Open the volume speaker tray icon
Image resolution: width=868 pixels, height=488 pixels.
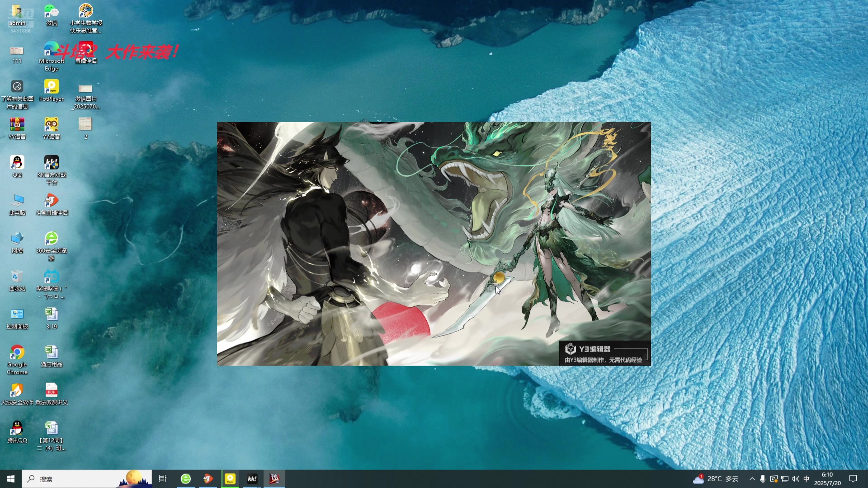coord(796,479)
